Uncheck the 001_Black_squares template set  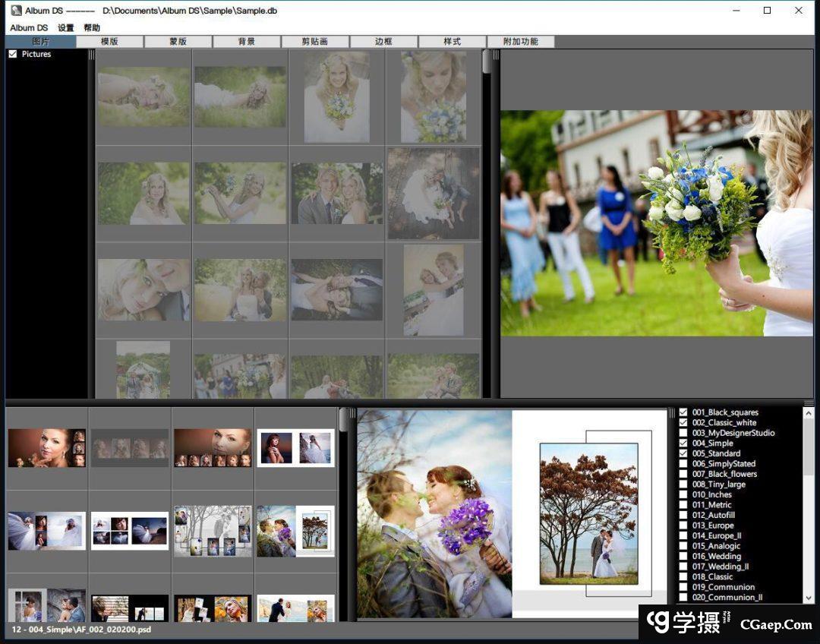tap(683, 412)
